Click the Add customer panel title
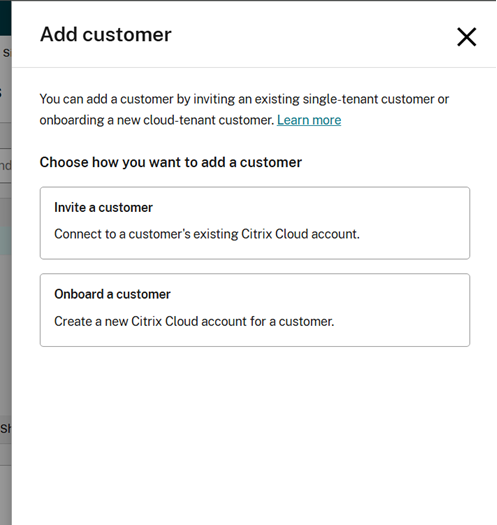This screenshot has height=525, width=497. (x=105, y=34)
